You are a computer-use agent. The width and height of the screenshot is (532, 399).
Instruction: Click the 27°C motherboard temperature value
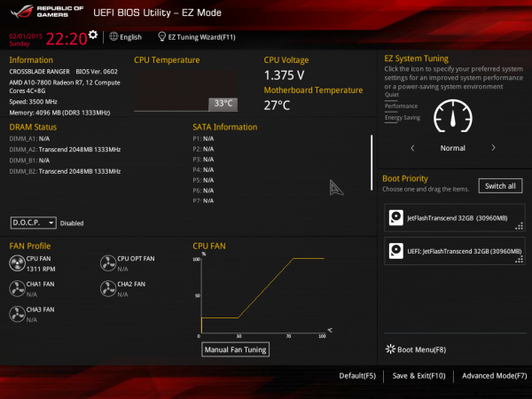pos(278,106)
